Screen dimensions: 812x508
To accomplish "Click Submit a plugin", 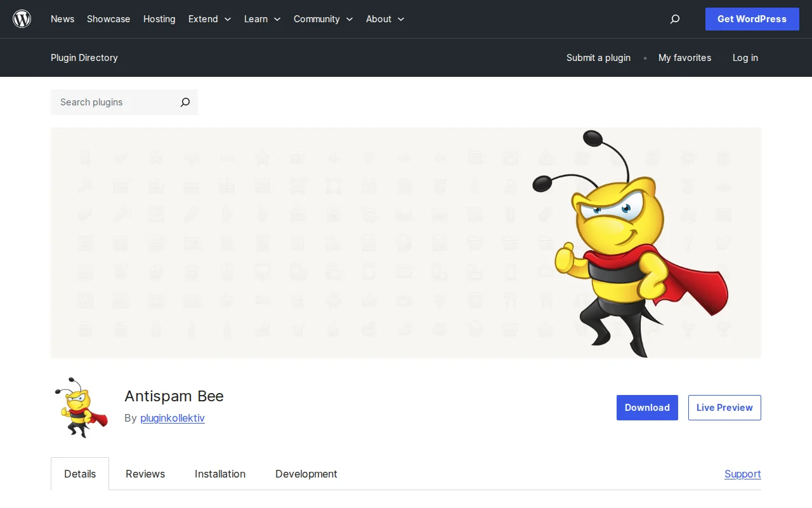I will tap(598, 58).
